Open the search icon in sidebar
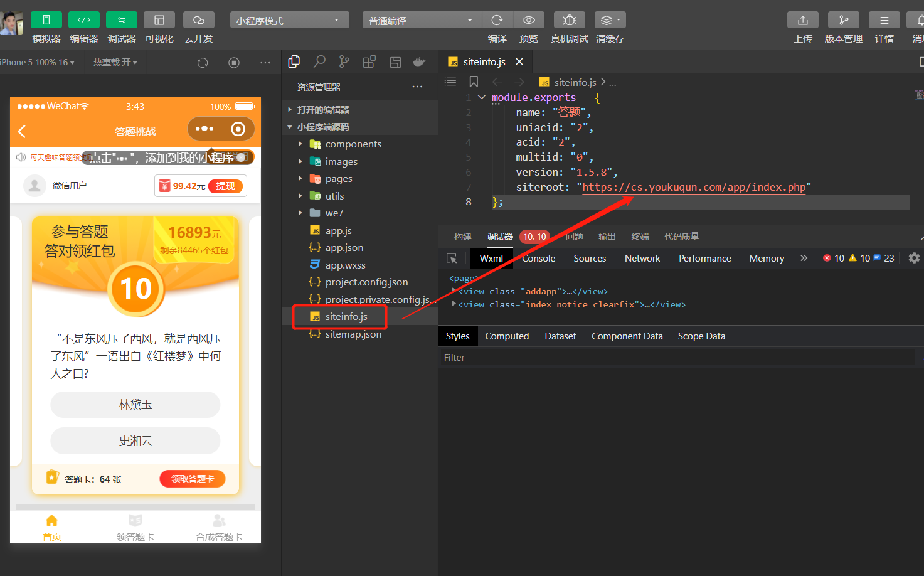Image resolution: width=924 pixels, height=576 pixels. [x=319, y=61]
